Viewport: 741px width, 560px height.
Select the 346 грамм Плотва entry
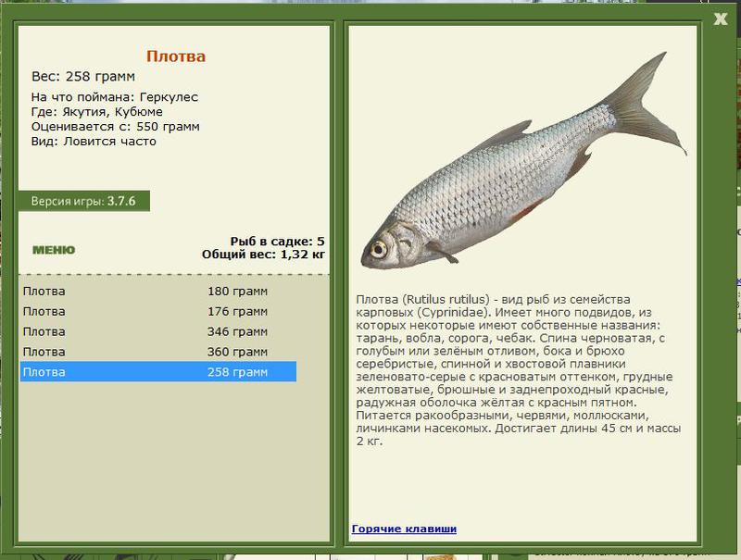(157, 331)
